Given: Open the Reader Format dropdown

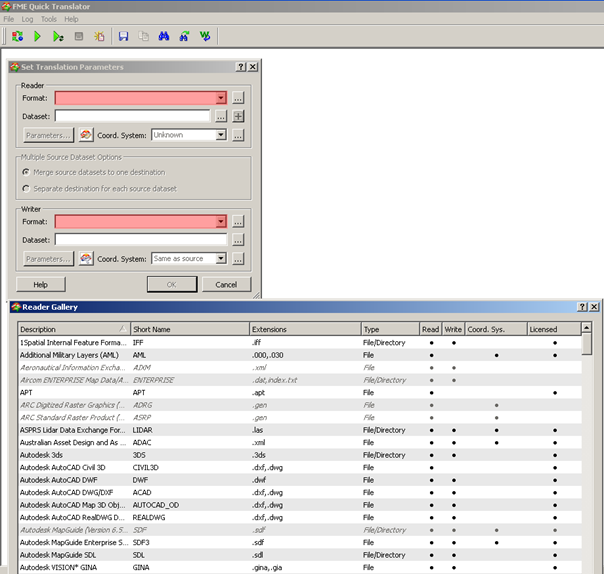Looking at the screenshot, I should (221, 98).
